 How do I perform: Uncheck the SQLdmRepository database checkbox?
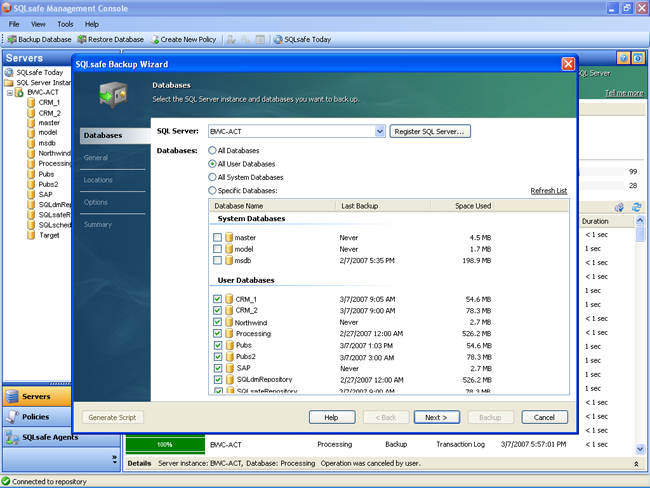point(218,379)
